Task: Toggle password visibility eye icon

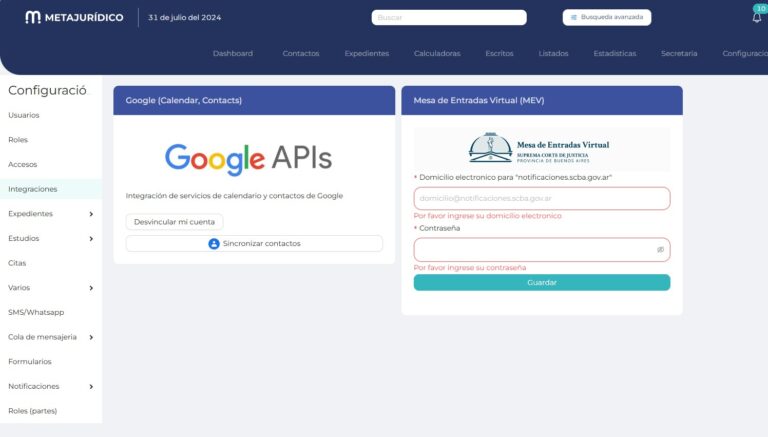Action: [x=660, y=250]
